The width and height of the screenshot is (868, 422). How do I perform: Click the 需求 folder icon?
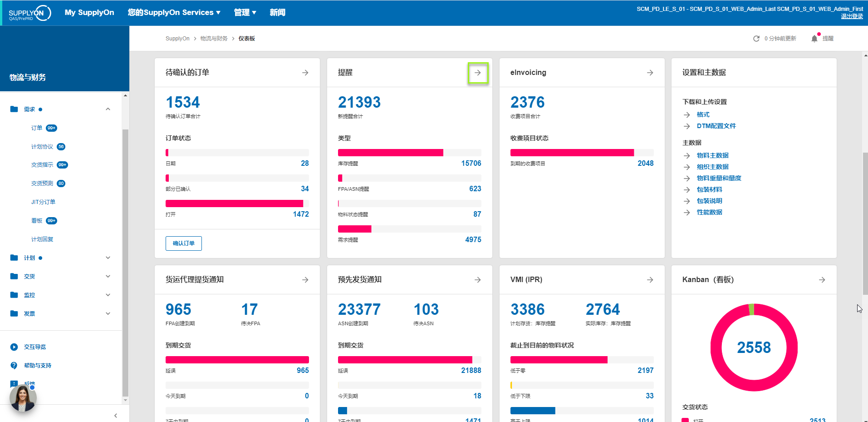pyautogui.click(x=14, y=109)
